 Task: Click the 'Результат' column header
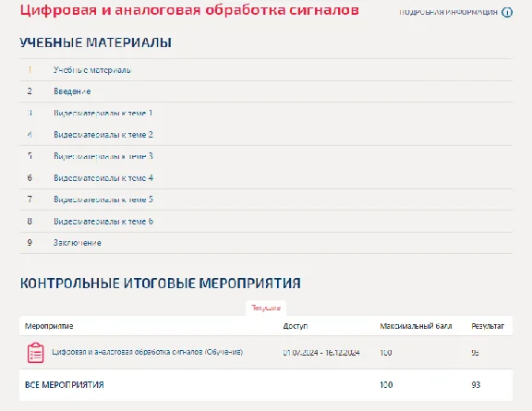pyautogui.click(x=488, y=326)
